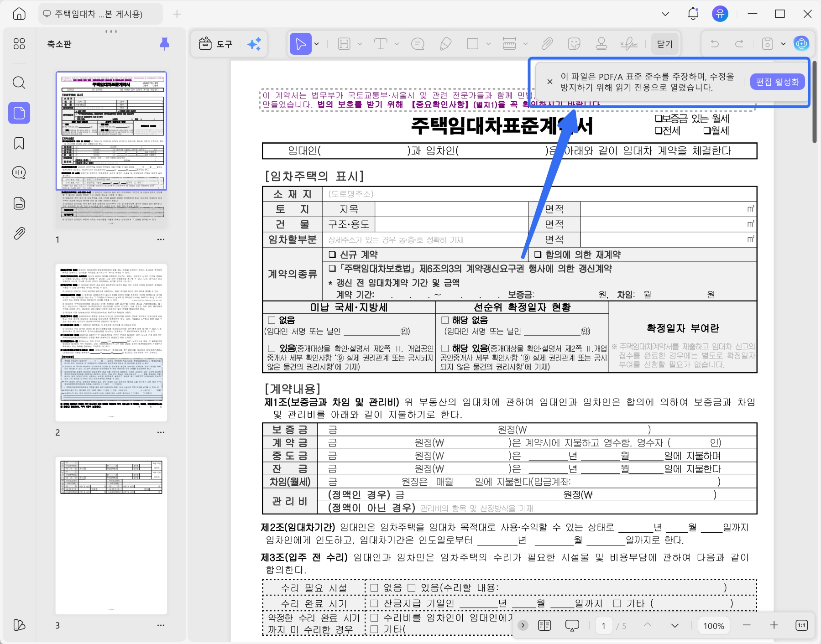Attach a file with toolbar paperclip

coord(547,44)
